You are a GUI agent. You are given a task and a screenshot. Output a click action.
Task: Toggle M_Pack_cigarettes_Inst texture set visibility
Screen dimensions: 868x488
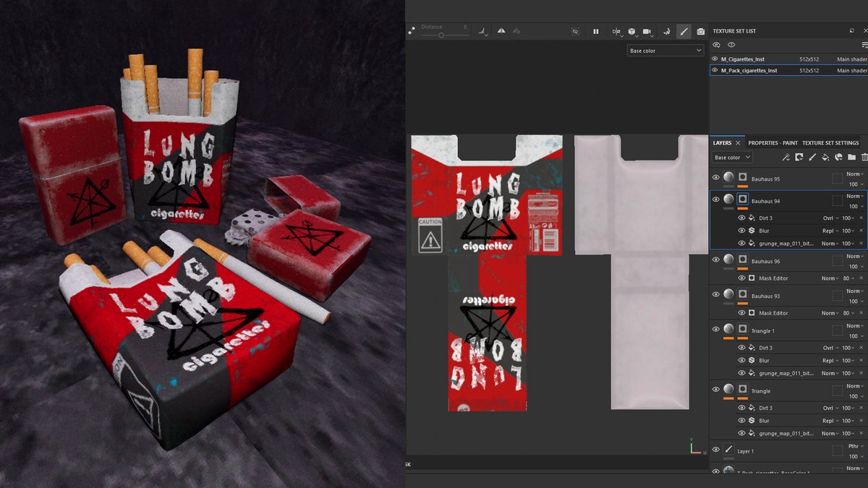715,70
